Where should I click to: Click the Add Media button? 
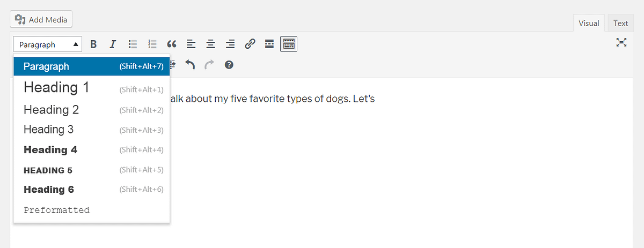[41, 20]
